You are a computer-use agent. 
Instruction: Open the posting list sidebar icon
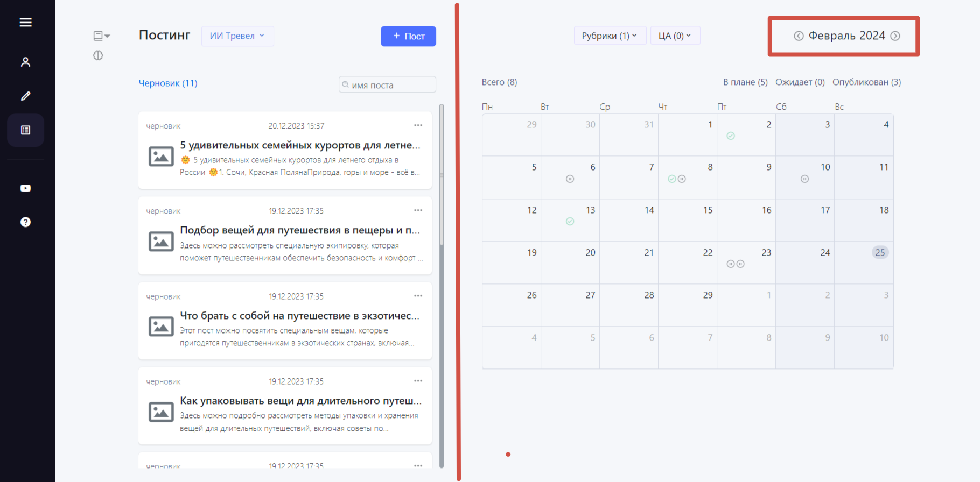(25, 130)
